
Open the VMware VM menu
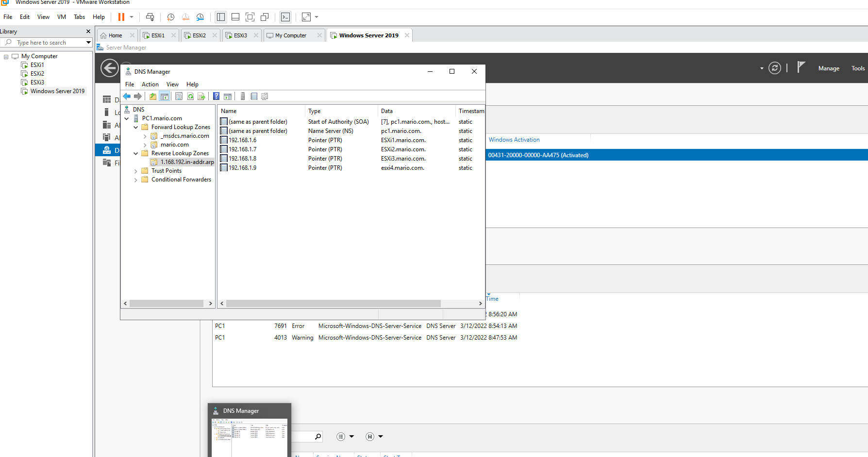click(62, 17)
